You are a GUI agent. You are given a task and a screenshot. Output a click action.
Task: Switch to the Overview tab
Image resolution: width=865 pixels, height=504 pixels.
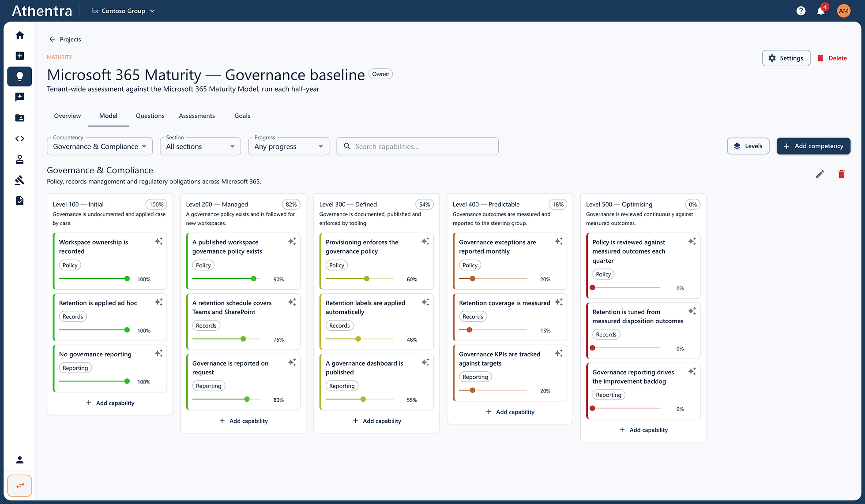click(68, 116)
